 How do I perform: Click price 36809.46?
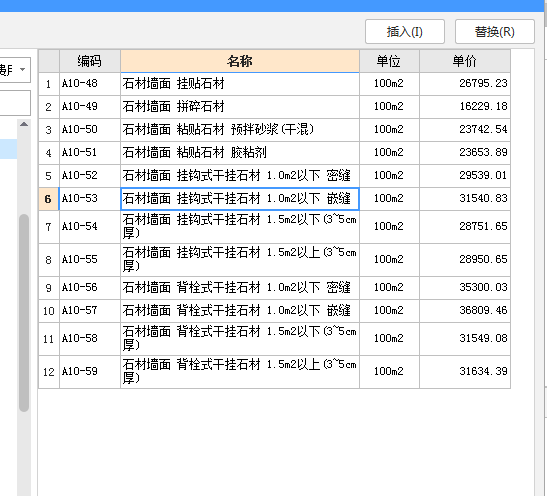(x=465, y=311)
